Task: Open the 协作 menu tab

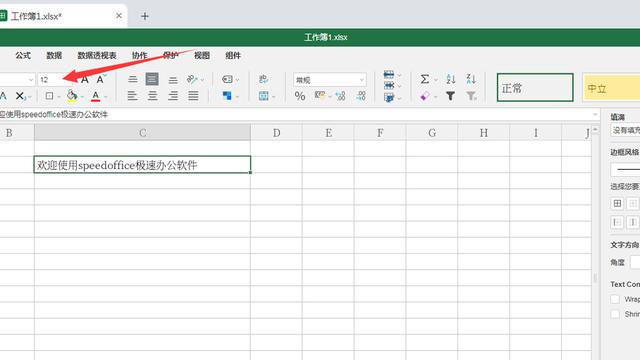Action: click(139, 56)
